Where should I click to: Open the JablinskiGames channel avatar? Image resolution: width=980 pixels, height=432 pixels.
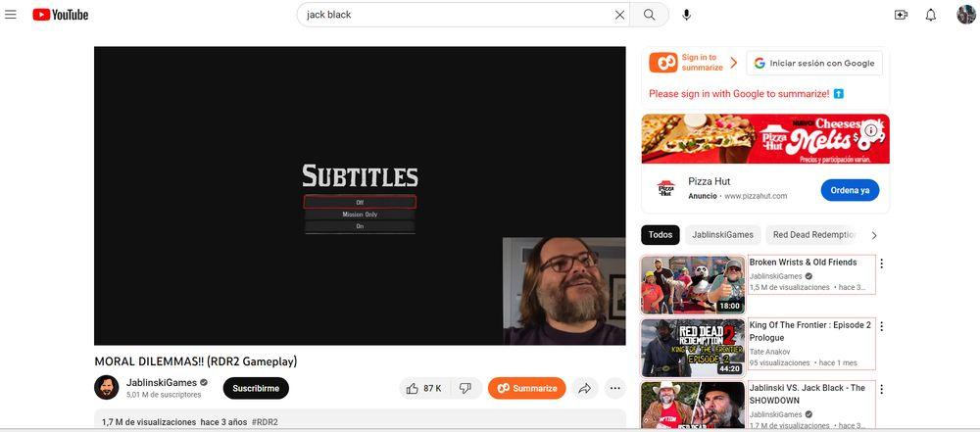(x=106, y=388)
